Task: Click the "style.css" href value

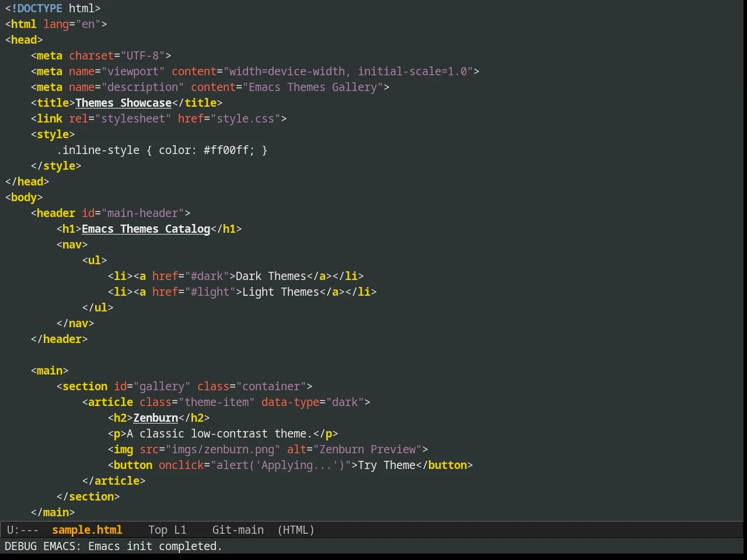Action: [246, 118]
